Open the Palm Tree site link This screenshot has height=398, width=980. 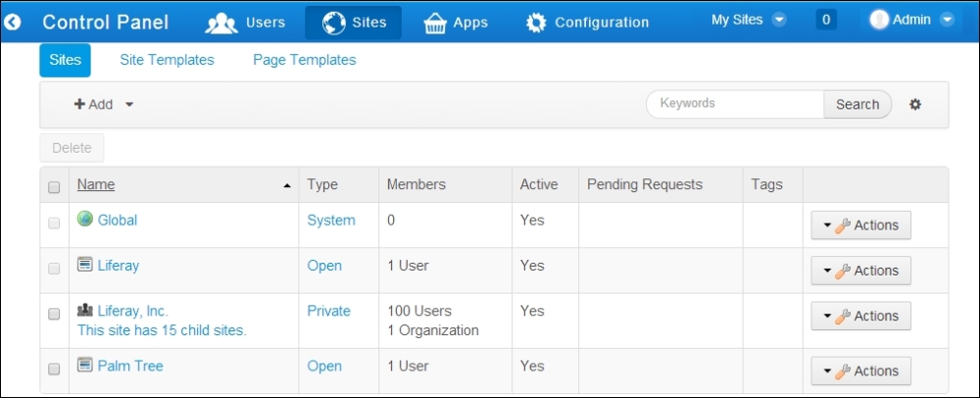tap(130, 366)
